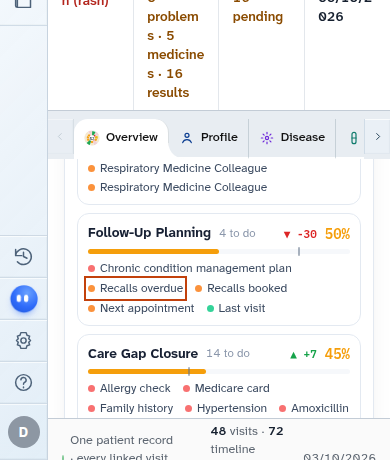Open settings gear icon in sidebar

point(23,340)
